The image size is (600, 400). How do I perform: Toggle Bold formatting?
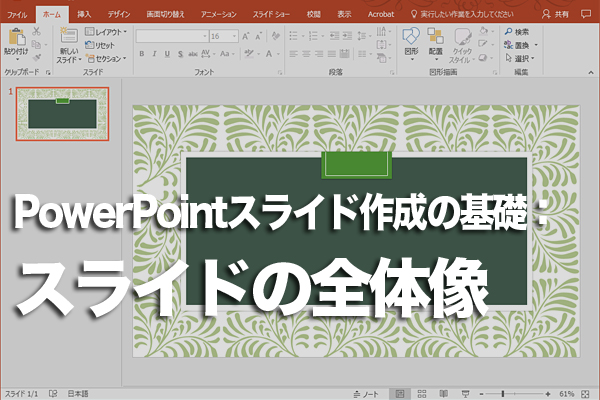click(x=142, y=54)
